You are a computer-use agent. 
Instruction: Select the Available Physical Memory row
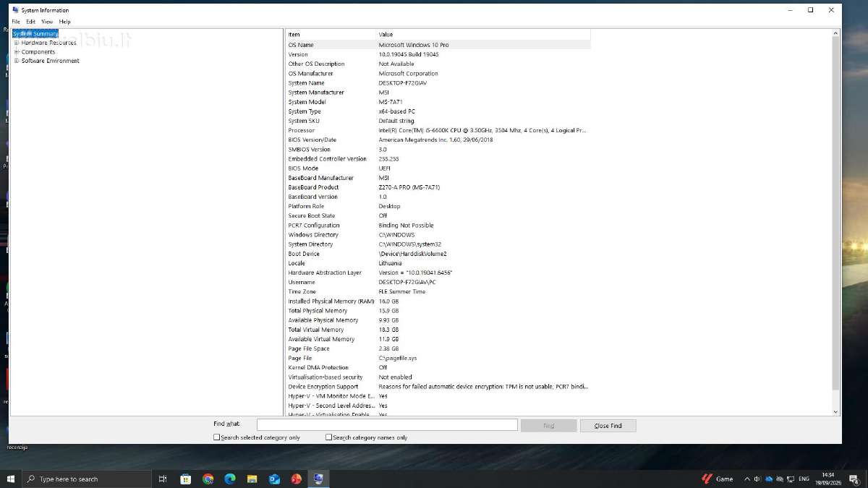tap(438, 320)
